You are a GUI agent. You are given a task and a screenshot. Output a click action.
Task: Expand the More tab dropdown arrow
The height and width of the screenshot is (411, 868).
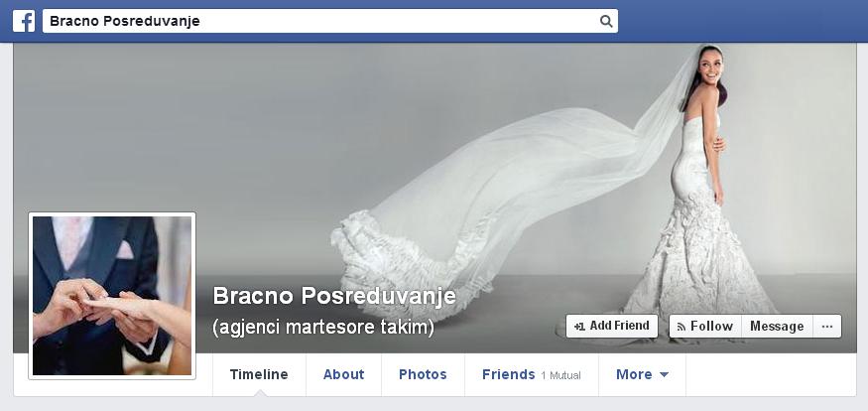(664, 375)
